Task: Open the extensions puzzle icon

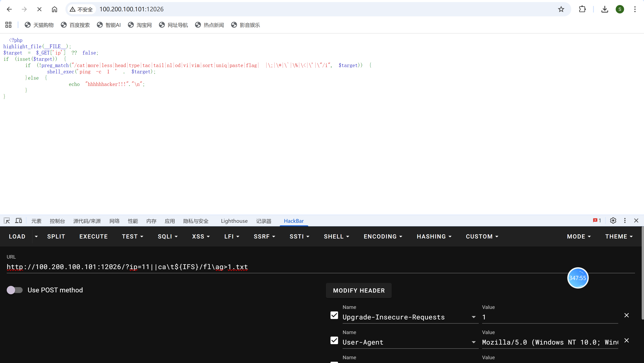Action: coord(582,9)
